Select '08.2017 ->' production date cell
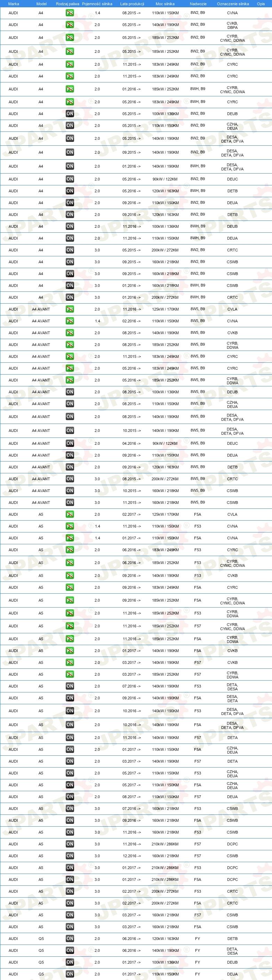 point(131,797)
